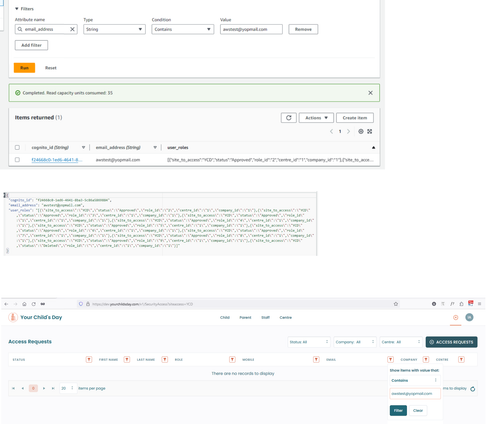Open filter for FIRST NAME column

click(127, 359)
